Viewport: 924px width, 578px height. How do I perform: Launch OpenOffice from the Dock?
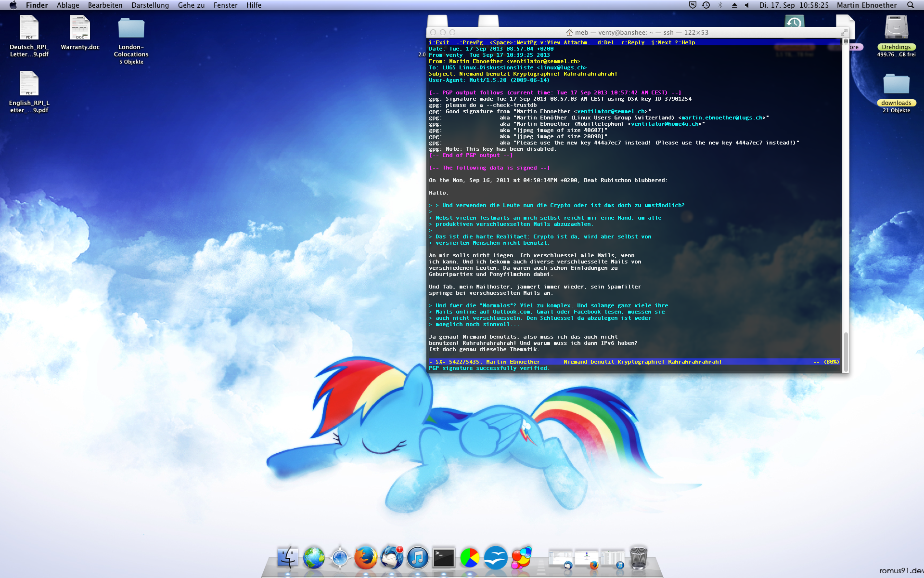(x=496, y=558)
